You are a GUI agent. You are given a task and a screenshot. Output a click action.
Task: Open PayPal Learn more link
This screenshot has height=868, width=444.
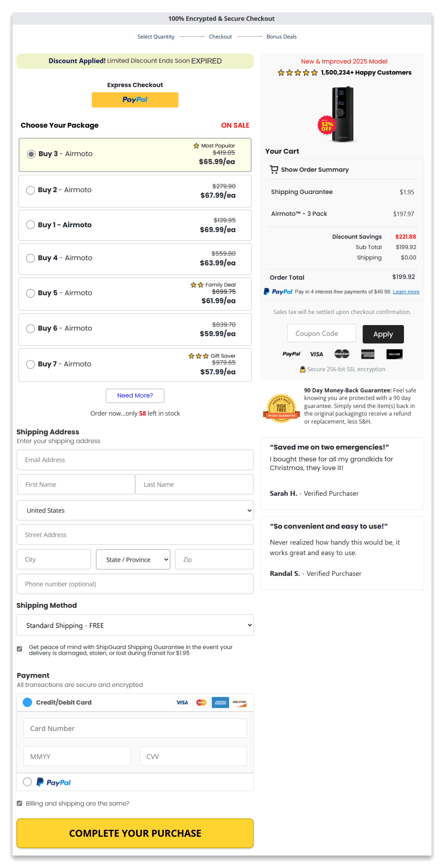(406, 292)
